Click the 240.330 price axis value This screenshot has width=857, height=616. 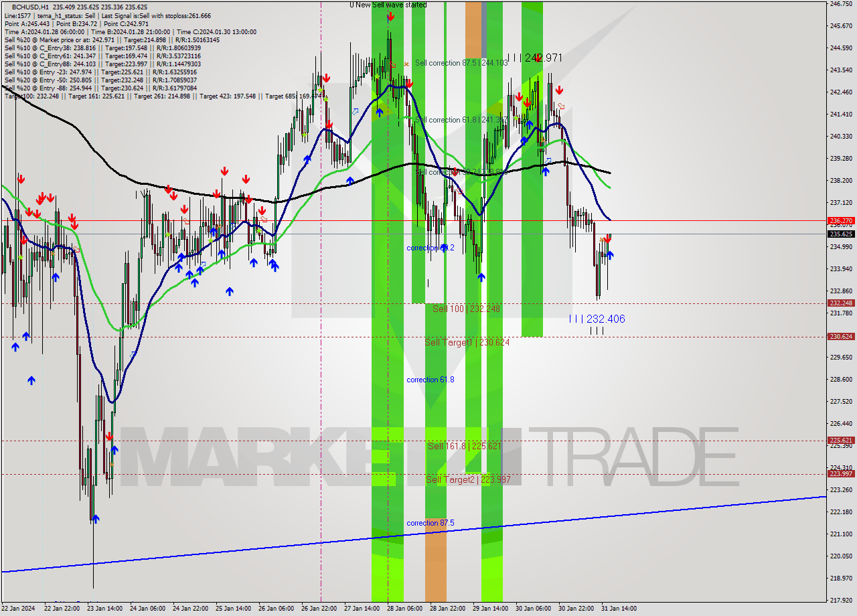point(841,136)
